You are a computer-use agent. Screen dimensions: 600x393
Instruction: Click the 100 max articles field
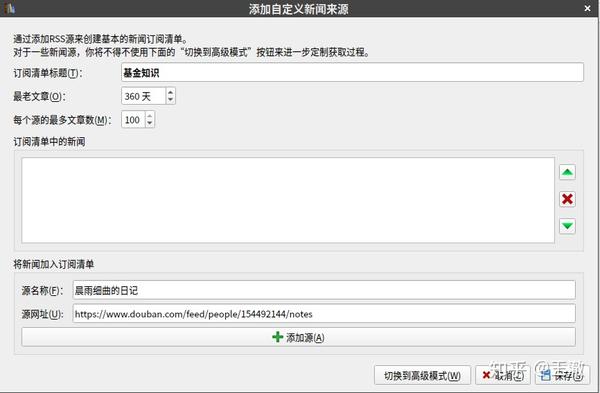tap(133, 120)
